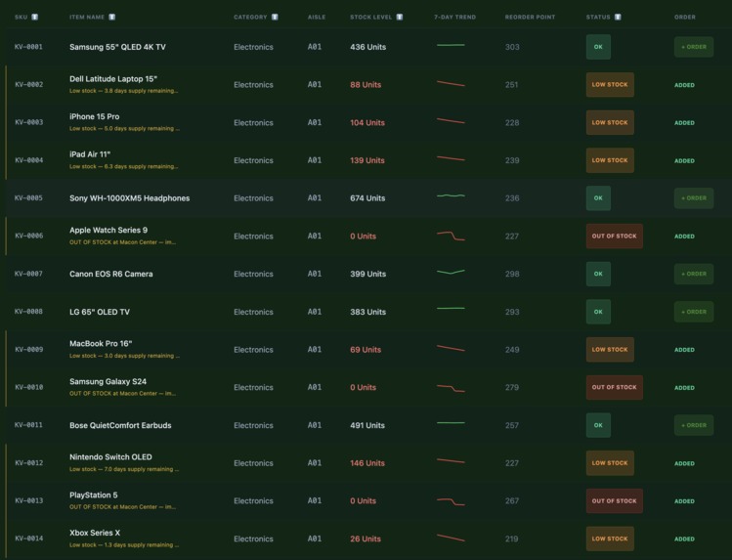Click Xbox Series X low stock warning text
Screen dimensions: 732x560
pos(124,545)
